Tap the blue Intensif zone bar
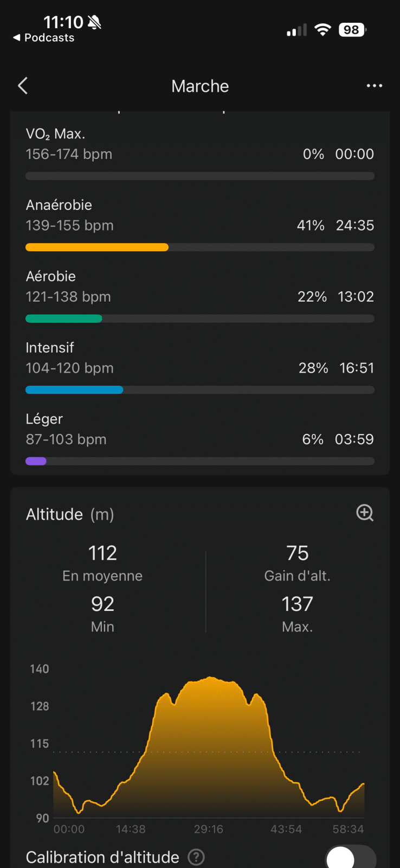Screen dimensions: 400x868 click(74, 390)
